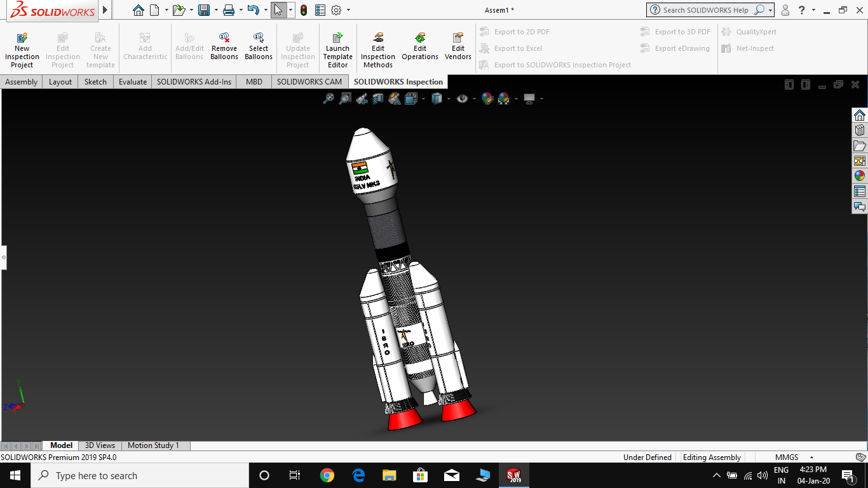
Task: Click Rebuild traffic light icon
Action: 304,10
